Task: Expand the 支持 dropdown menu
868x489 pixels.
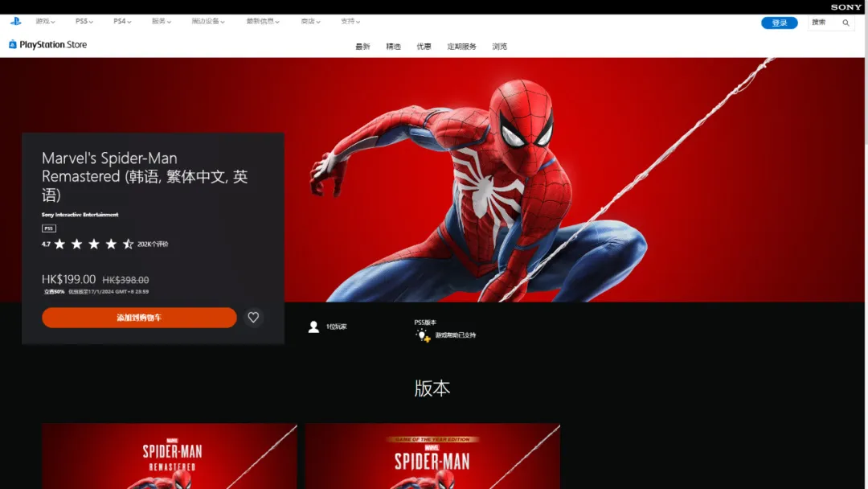Action: click(x=350, y=21)
